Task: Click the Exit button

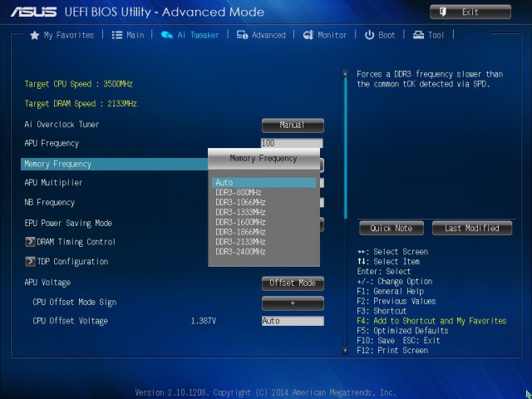Action: click(x=470, y=12)
